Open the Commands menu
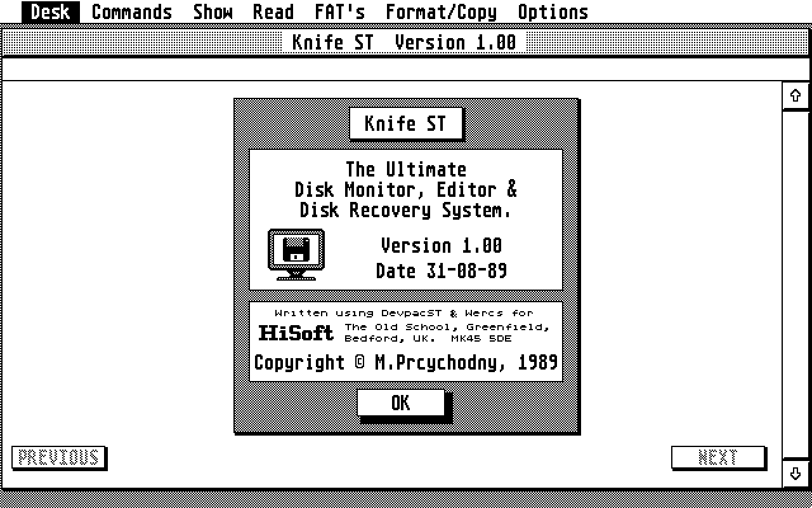The height and width of the screenshot is (508, 812). point(132,11)
